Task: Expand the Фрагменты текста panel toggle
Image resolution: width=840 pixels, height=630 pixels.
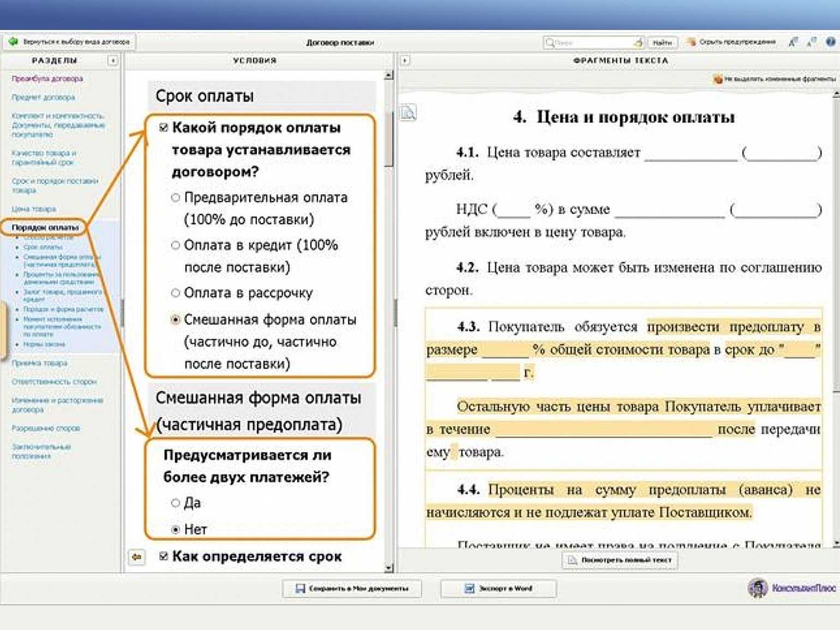Action: pos(405,61)
